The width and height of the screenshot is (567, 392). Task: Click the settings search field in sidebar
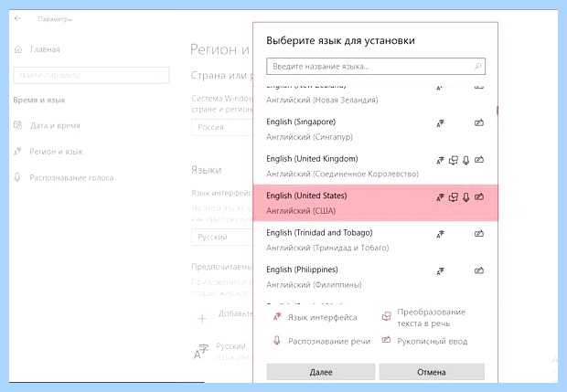(x=91, y=75)
